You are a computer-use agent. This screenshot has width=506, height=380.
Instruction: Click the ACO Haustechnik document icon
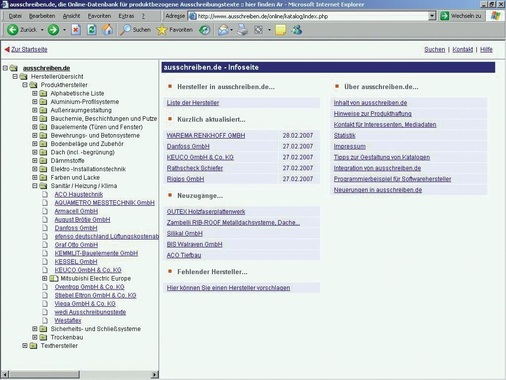pos(45,194)
